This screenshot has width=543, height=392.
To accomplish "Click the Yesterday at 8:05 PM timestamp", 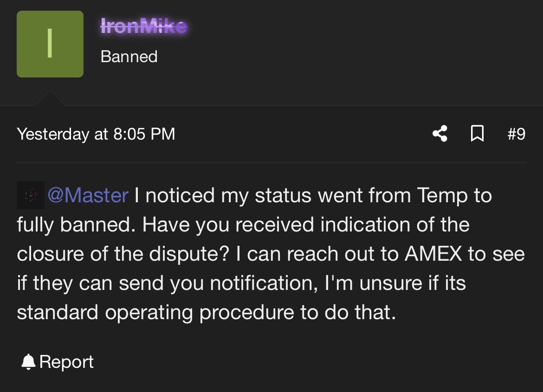I will pyautogui.click(x=96, y=134).
